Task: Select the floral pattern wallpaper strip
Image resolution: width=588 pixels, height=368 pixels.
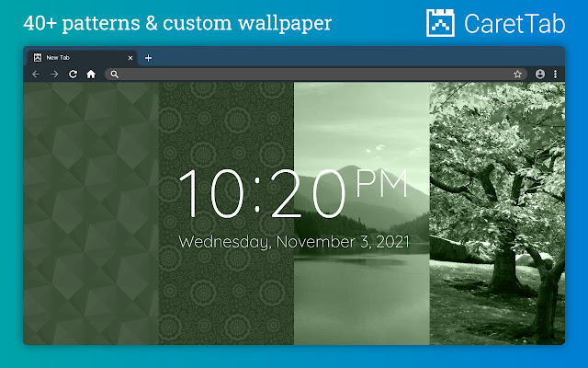Action: pos(226,213)
